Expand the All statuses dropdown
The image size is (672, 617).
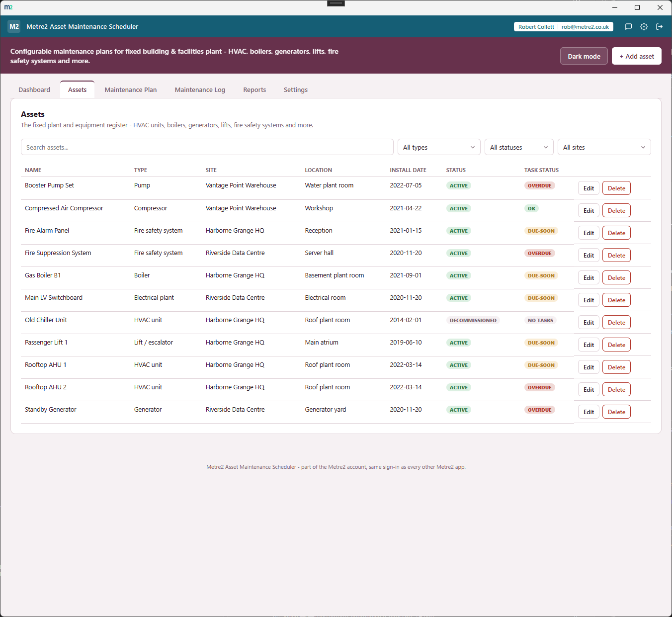[519, 147]
